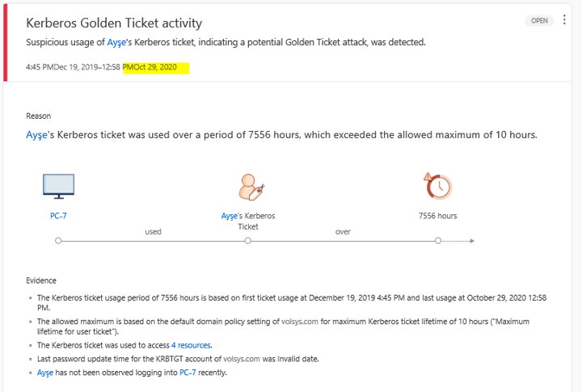Click the OPEN status badge
582x392 pixels.
tap(539, 21)
